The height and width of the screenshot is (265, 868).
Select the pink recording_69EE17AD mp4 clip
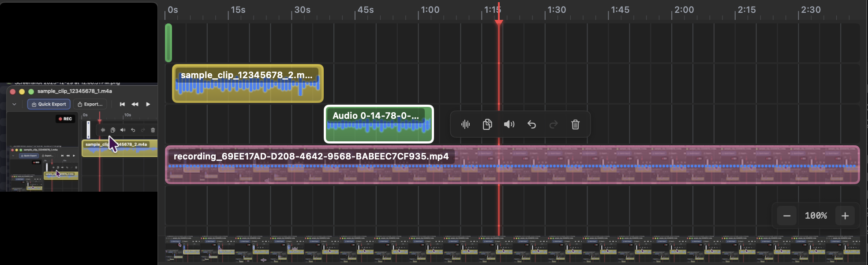point(513,165)
